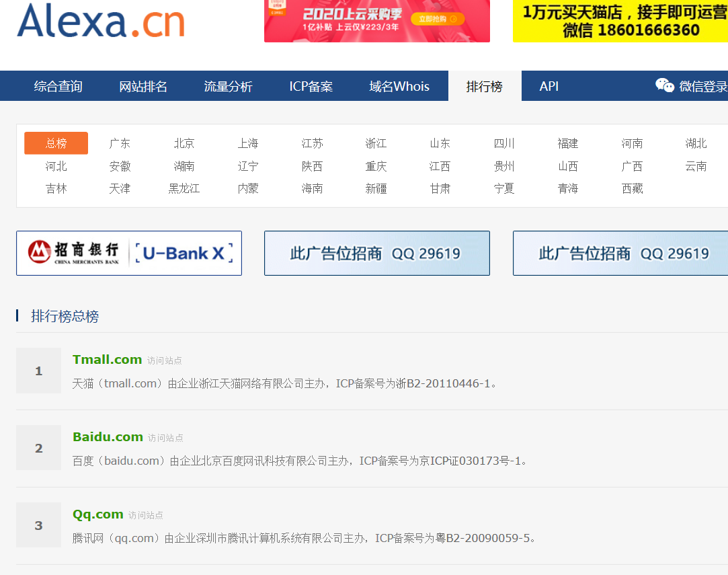Click the 排行榜总榜 section heading
Viewport: 728px width, 575px height.
tap(65, 316)
